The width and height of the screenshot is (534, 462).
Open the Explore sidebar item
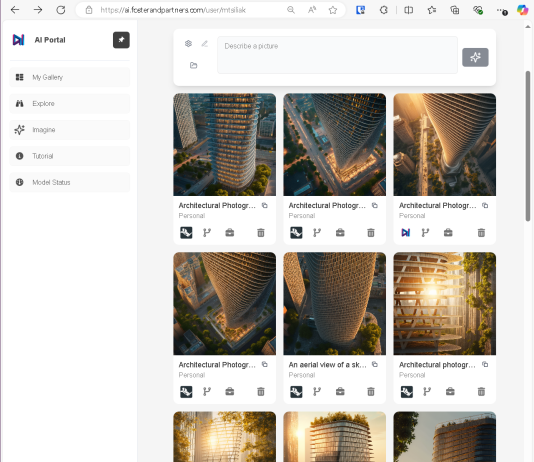coord(70,103)
